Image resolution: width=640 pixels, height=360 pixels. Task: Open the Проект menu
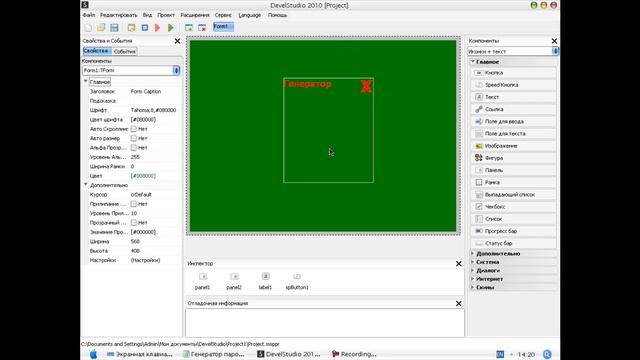[x=166, y=15]
